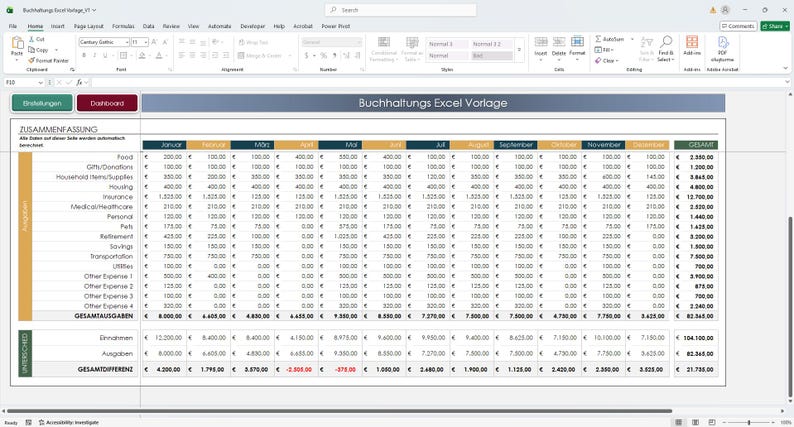Open the account profile icon
Viewport: 794px width, 427px height.
pos(726,10)
